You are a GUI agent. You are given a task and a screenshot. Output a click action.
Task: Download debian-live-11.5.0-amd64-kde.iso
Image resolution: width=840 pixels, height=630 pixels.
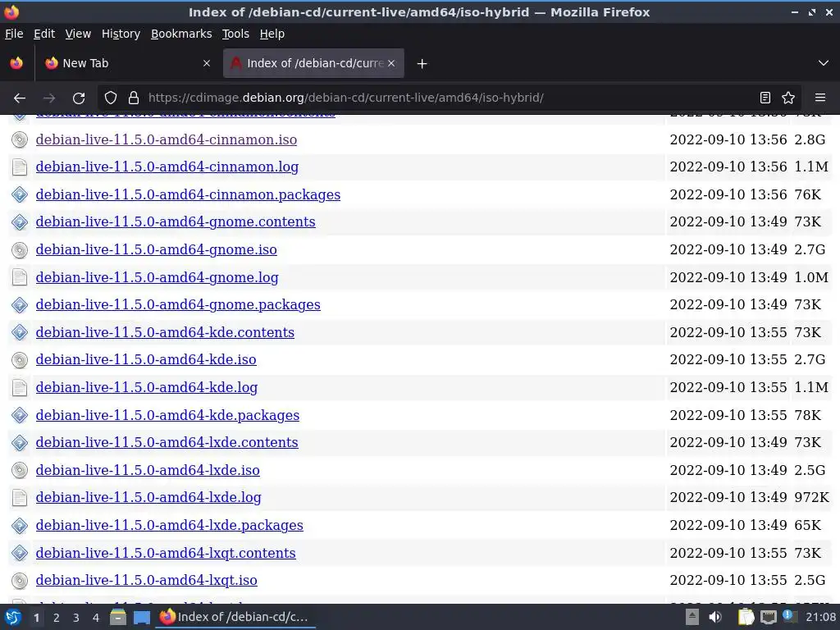(146, 359)
